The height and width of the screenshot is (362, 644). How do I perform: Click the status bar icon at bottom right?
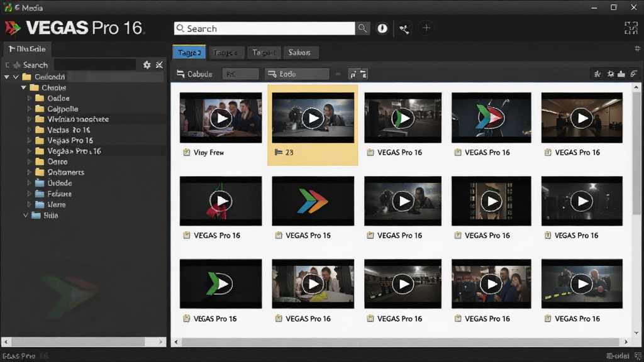(638, 356)
